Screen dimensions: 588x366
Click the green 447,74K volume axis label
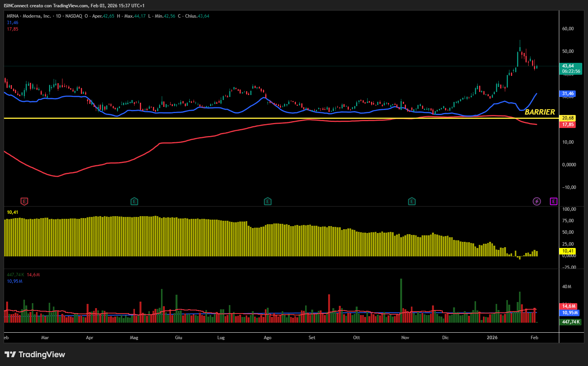click(x=571, y=322)
